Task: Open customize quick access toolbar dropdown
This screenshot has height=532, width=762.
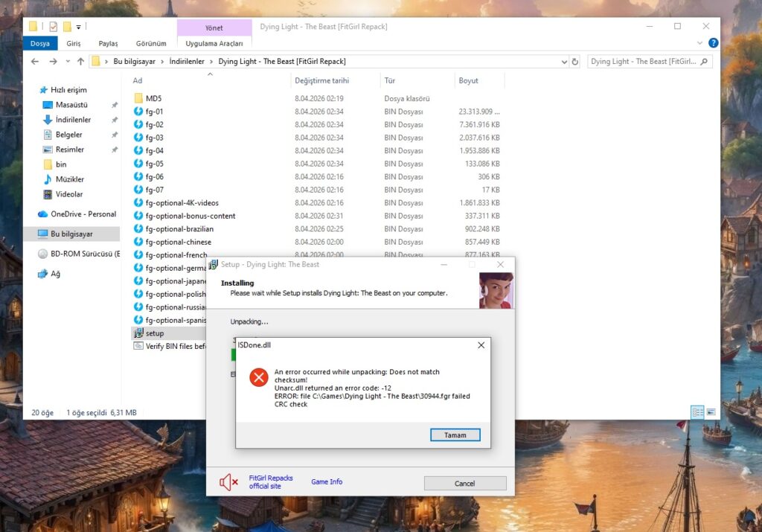Action: (79, 28)
